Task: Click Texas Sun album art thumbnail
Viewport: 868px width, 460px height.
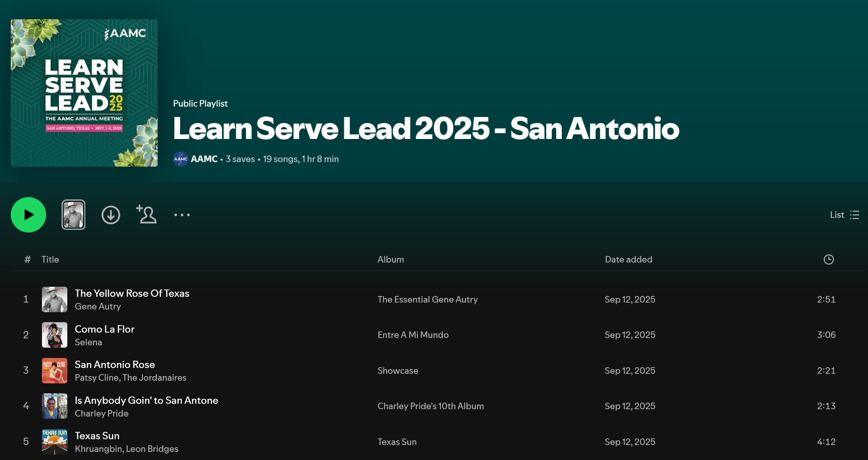Action: (55, 442)
